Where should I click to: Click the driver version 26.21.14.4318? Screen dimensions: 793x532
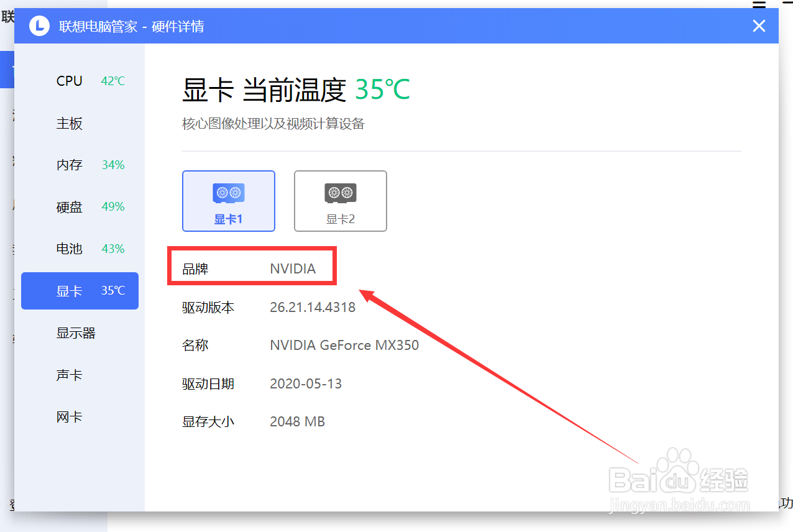pos(313,307)
